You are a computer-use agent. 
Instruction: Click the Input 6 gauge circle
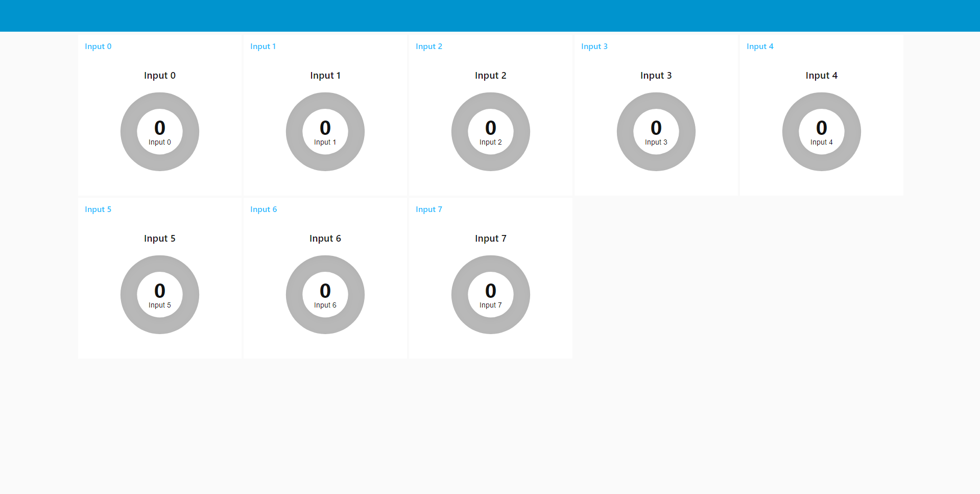(325, 294)
